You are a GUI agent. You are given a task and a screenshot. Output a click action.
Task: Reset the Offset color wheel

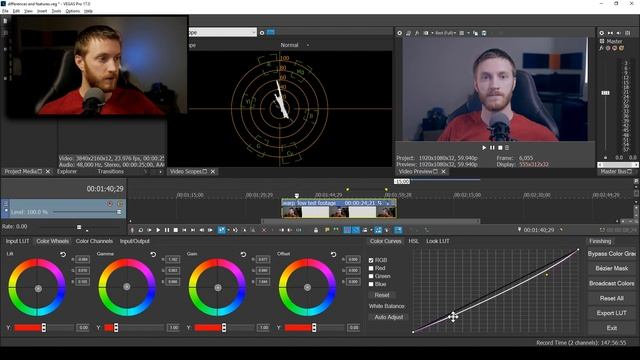[333, 254]
